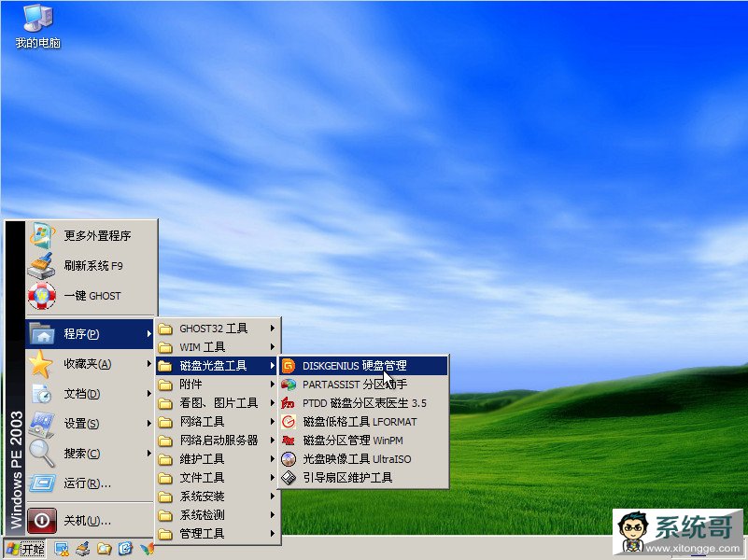Choose the 一键 GHOST label
This screenshot has width=748, height=560.
click(x=92, y=296)
